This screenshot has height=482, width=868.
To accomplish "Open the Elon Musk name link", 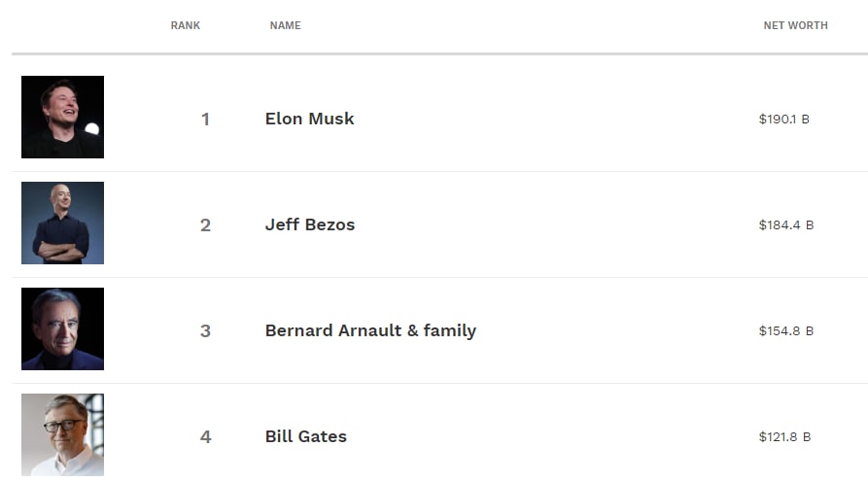I will (309, 119).
